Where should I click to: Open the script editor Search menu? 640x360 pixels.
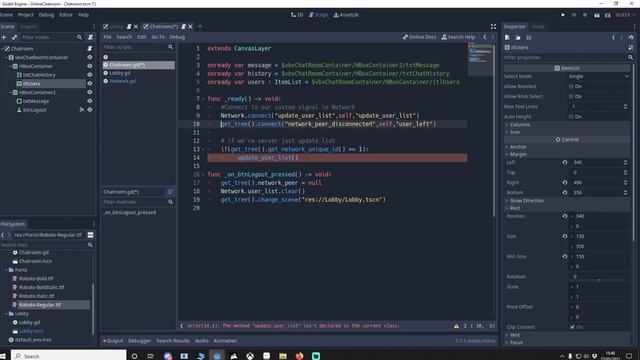[124, 37]
